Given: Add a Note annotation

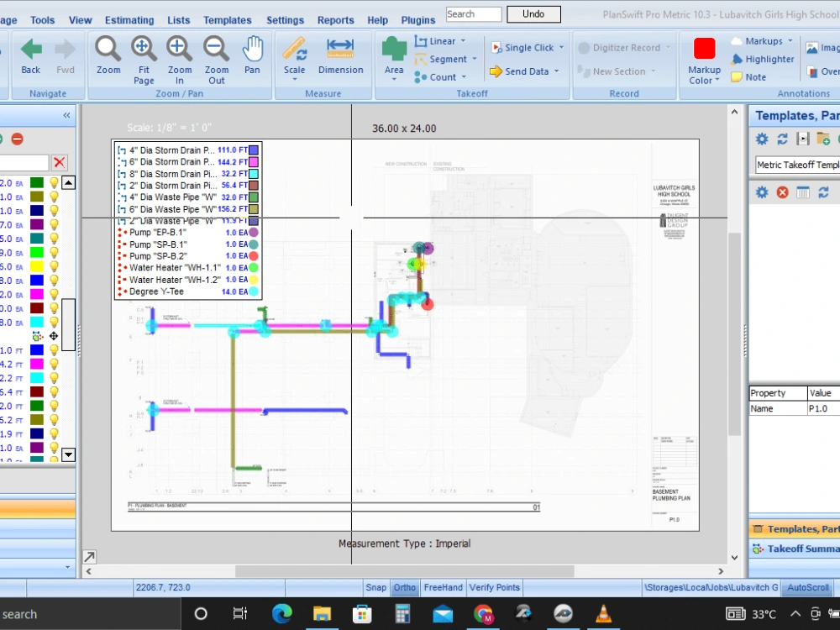Looking at the screenshot, I should point(749,77).
